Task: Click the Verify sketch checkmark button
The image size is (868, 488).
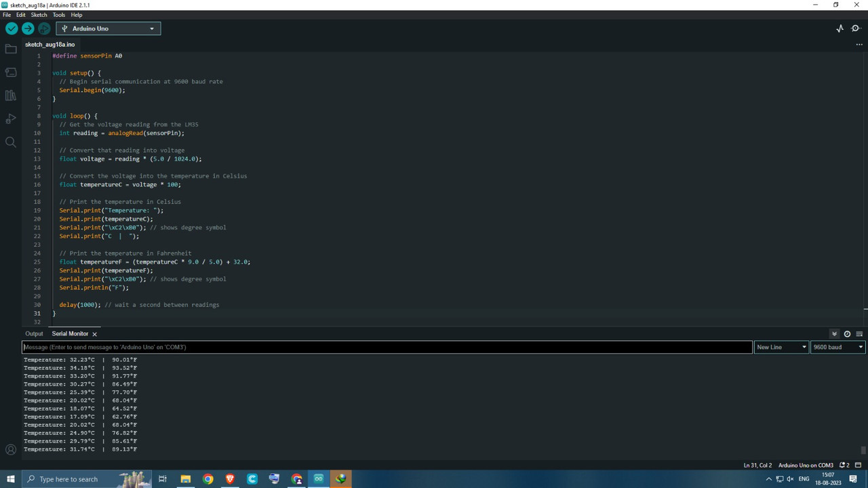Action: pyautogui.click(x=12, y=28)
